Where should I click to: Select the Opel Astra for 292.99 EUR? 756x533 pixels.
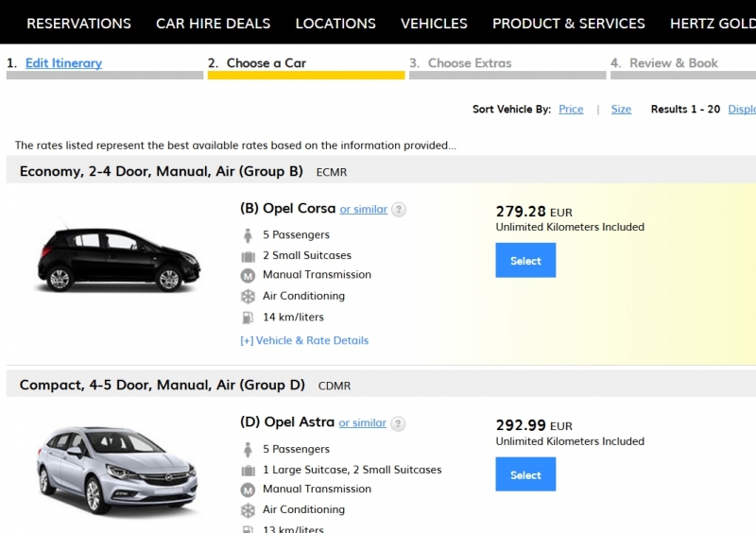tap(525, 474)
